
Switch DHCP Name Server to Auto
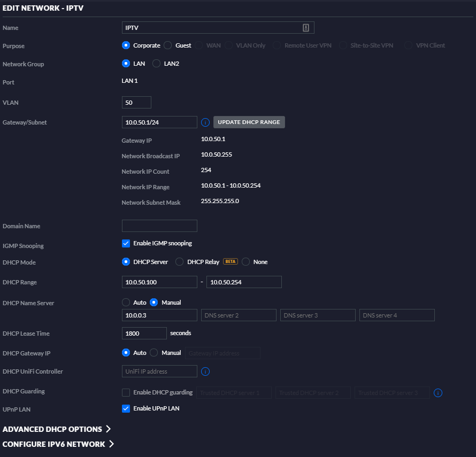(x=126, y=302)
